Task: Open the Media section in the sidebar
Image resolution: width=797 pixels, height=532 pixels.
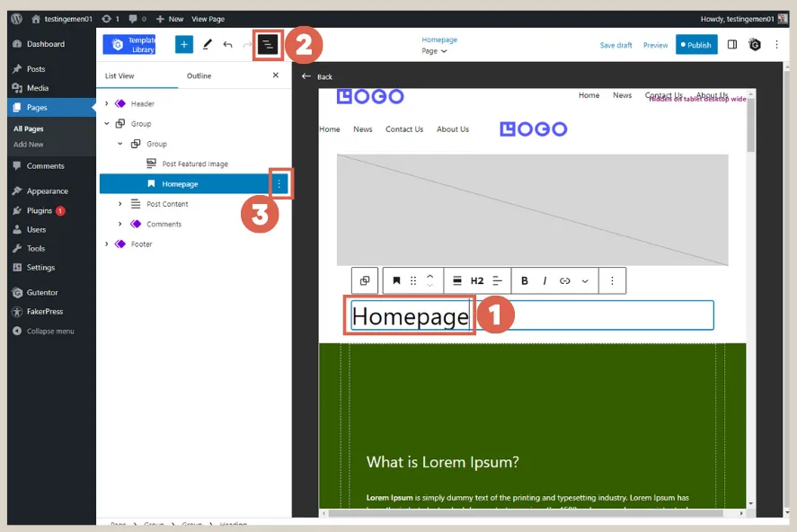Action: pyautogui.click(x=36, y=86)
